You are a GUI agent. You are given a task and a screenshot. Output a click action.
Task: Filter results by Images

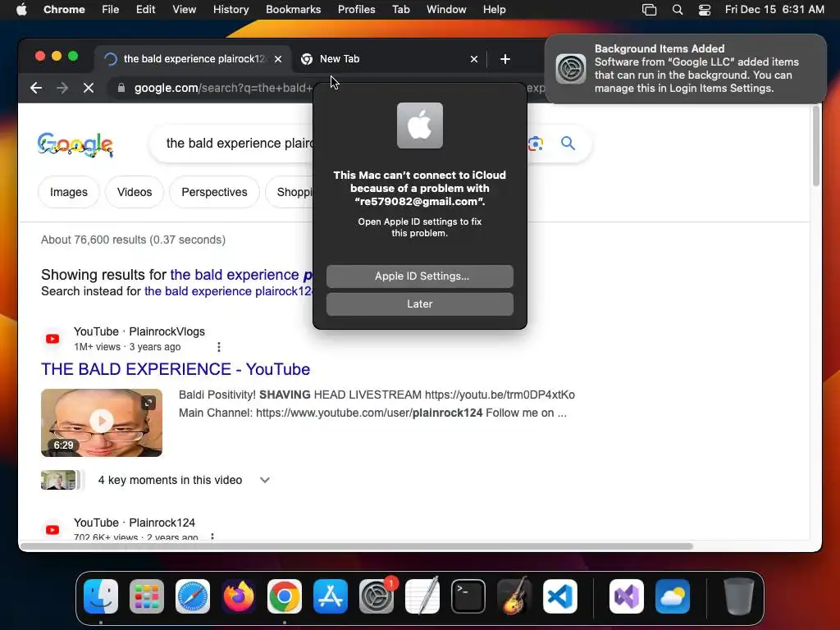69,192
